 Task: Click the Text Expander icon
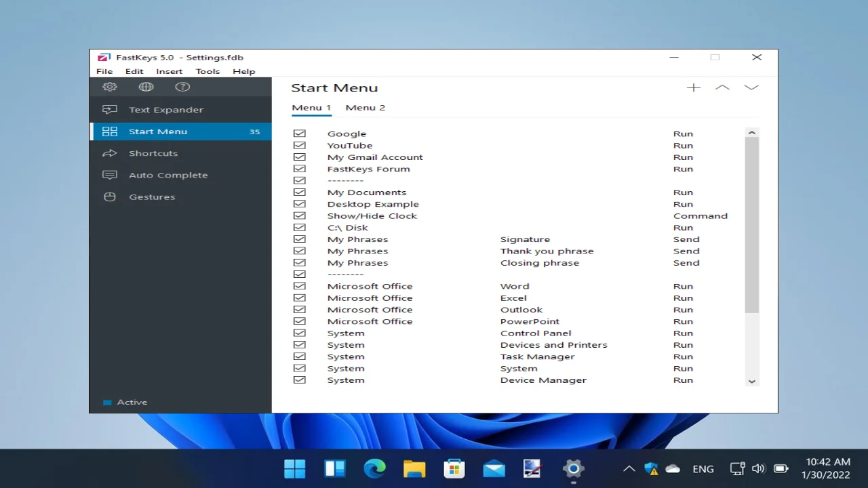110,109
